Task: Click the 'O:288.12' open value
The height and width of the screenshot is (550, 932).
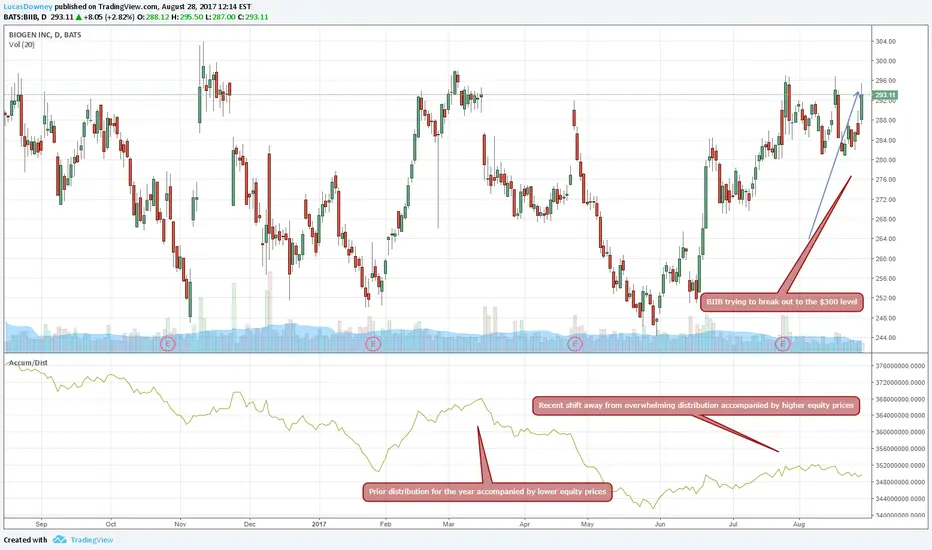Action: pos(153,17)
